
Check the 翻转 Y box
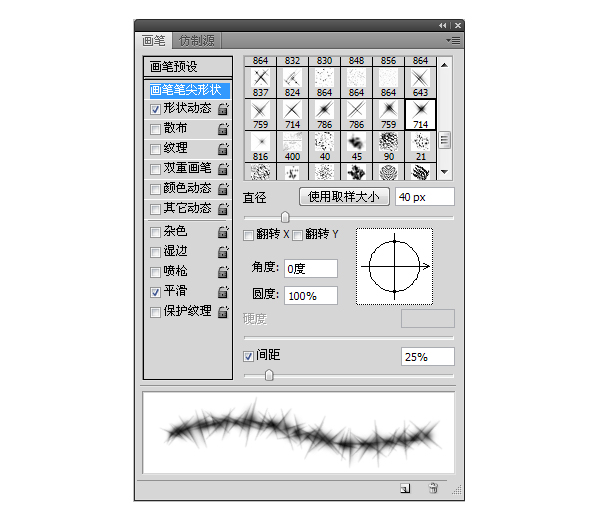pyautogui.click(x=297, y=235)
